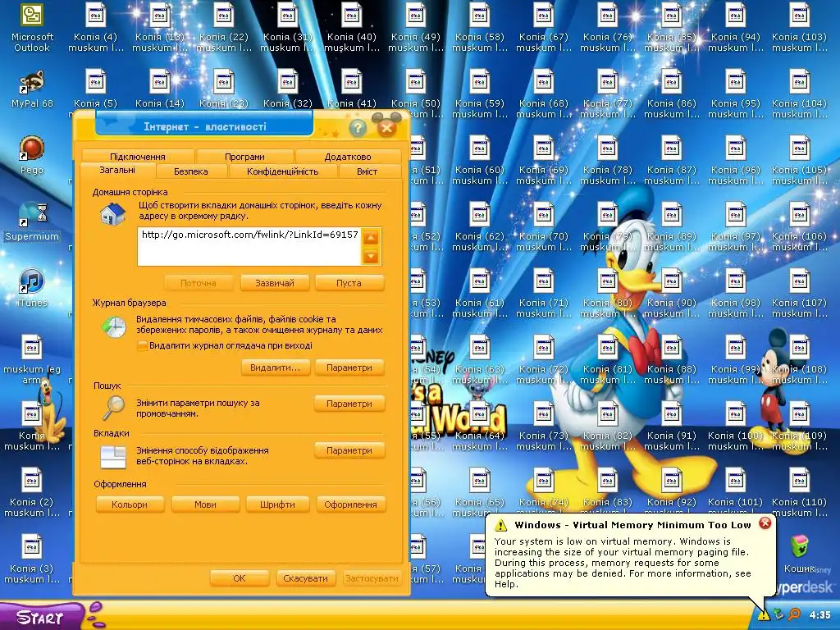Click the Видалити... browsing history button
Image resolution: width=840 pixels, height=630 pixels.
click(x=276, y=367)
